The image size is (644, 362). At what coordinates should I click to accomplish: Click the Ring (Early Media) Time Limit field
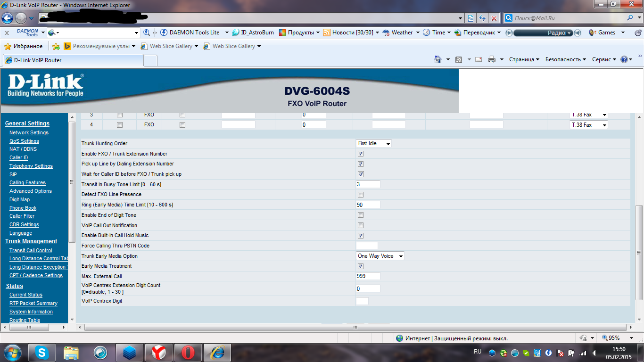368,205
